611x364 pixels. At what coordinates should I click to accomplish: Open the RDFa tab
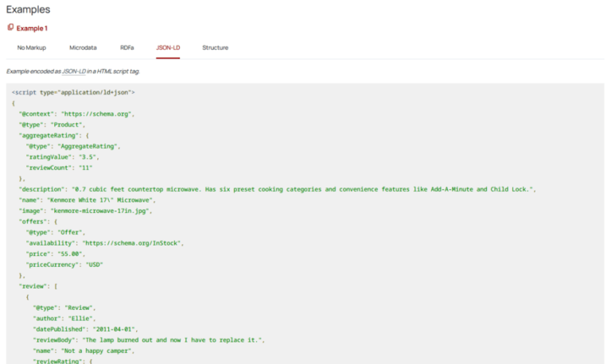click(x=127, y=48)
